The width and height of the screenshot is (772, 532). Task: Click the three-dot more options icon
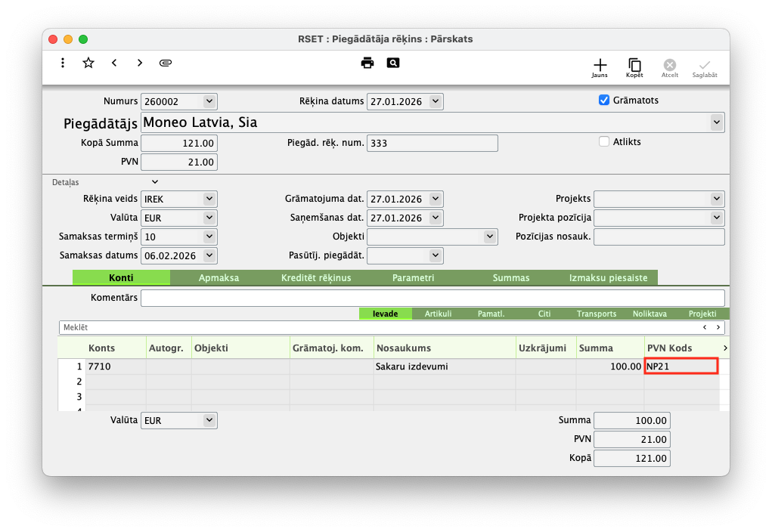(63, 63)
